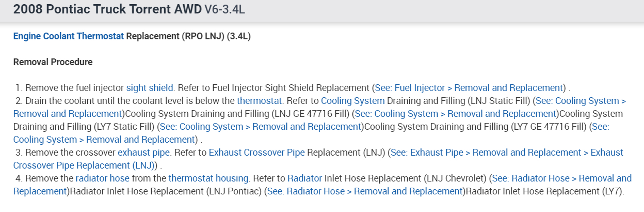Click the 'sight shield' link in step 1
The image size is (644, 212).
click(150, 88)
